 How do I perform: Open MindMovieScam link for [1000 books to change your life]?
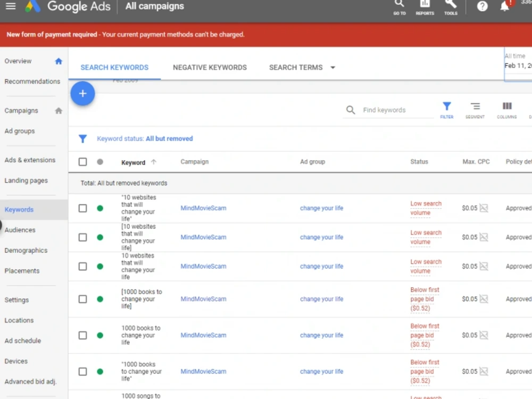(x=203, y=299)
